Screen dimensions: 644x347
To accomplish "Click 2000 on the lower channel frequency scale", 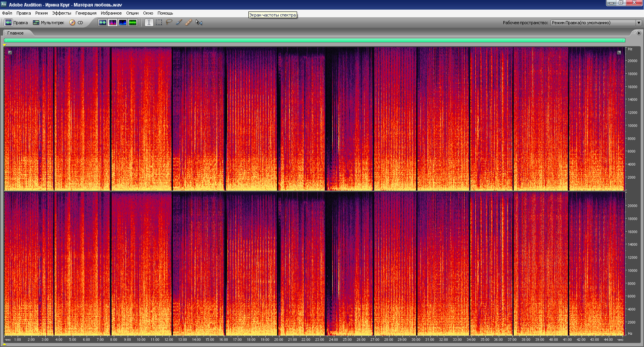I will click(631, 322).
